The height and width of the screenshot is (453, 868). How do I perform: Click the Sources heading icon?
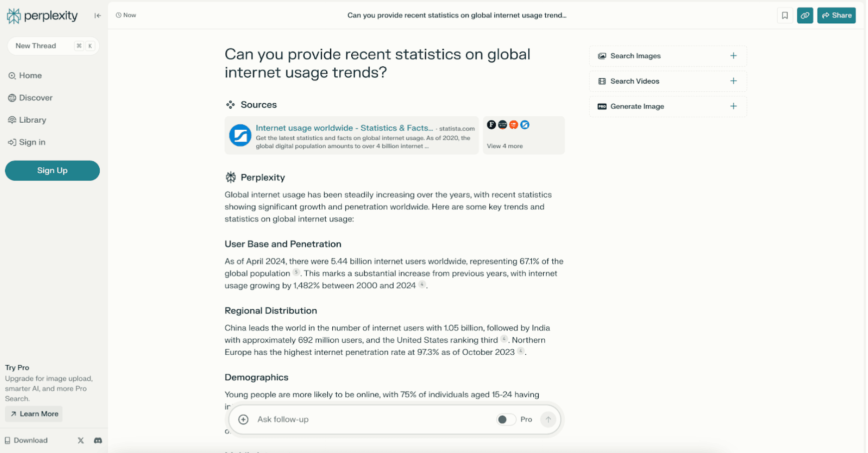coord(230,105)
